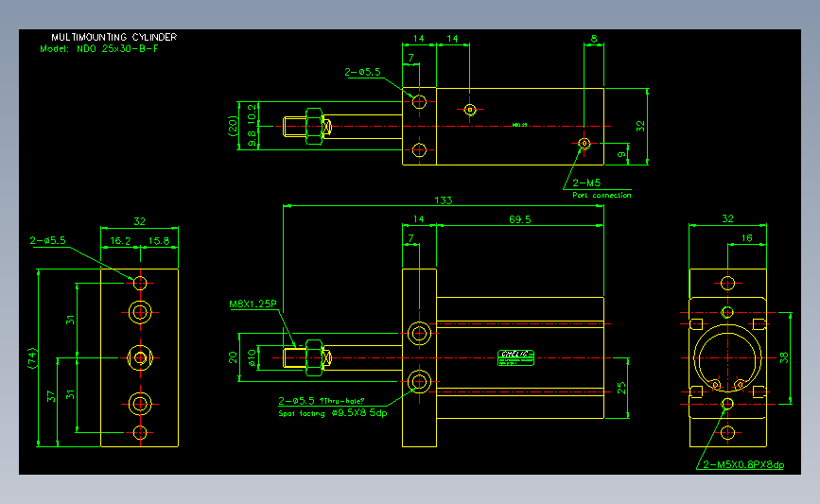Select the '16' half-width dimension

(x=747, y=238)
